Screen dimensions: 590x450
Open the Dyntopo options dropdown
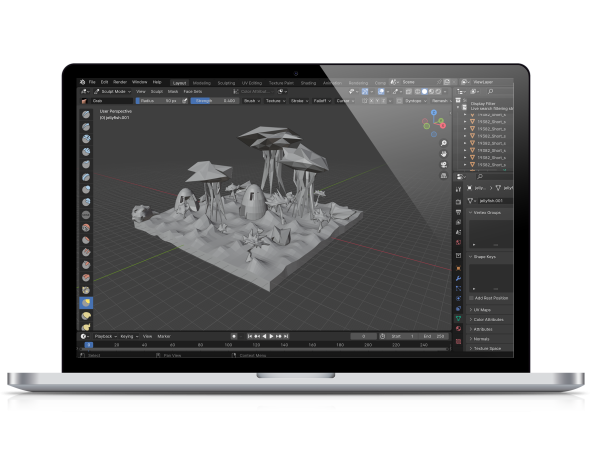pos(415,101)
